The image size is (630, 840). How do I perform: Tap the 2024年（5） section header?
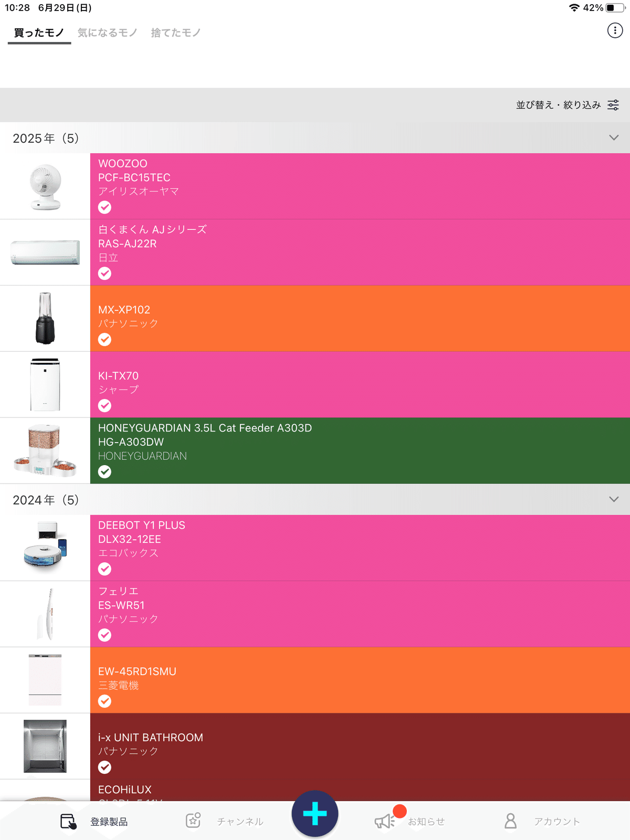(x=315, y=500)
